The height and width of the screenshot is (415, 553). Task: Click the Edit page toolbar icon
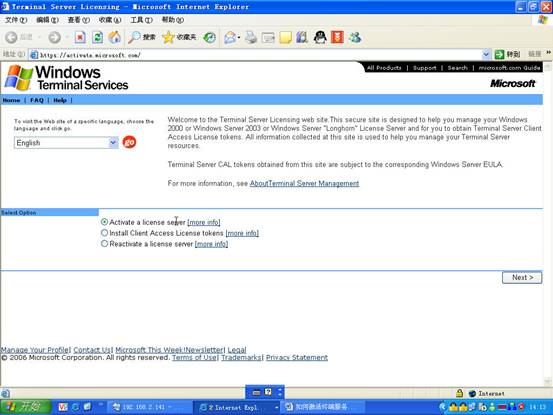tap(268, 37)
